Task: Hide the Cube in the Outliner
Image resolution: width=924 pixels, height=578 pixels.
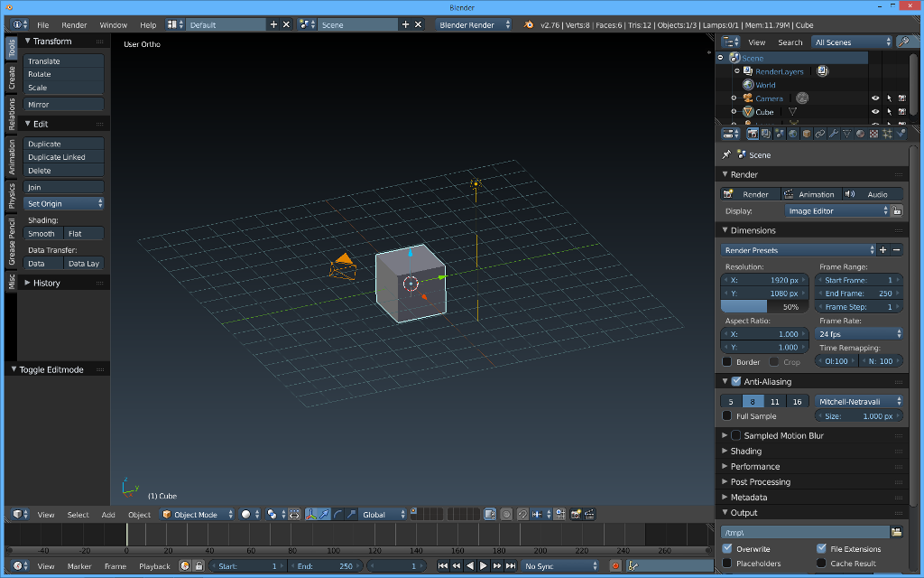Action: click(x=875, y=111)
